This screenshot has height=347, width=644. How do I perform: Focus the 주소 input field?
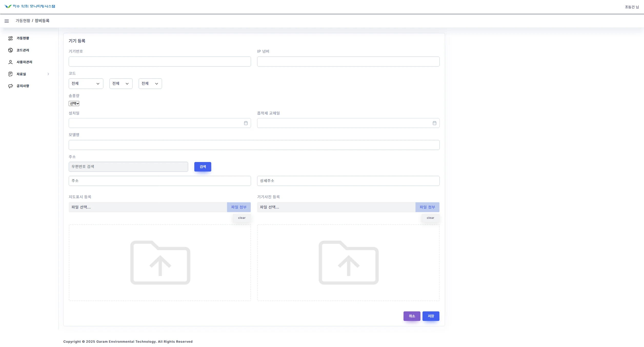[x=160, y=181]
